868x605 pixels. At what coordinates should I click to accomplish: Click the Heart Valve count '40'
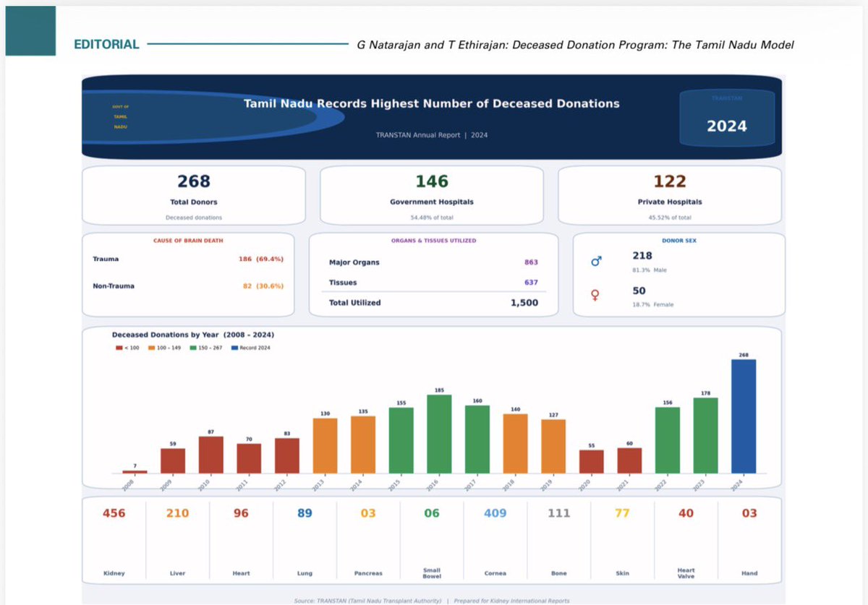click(x=686, y=513)
